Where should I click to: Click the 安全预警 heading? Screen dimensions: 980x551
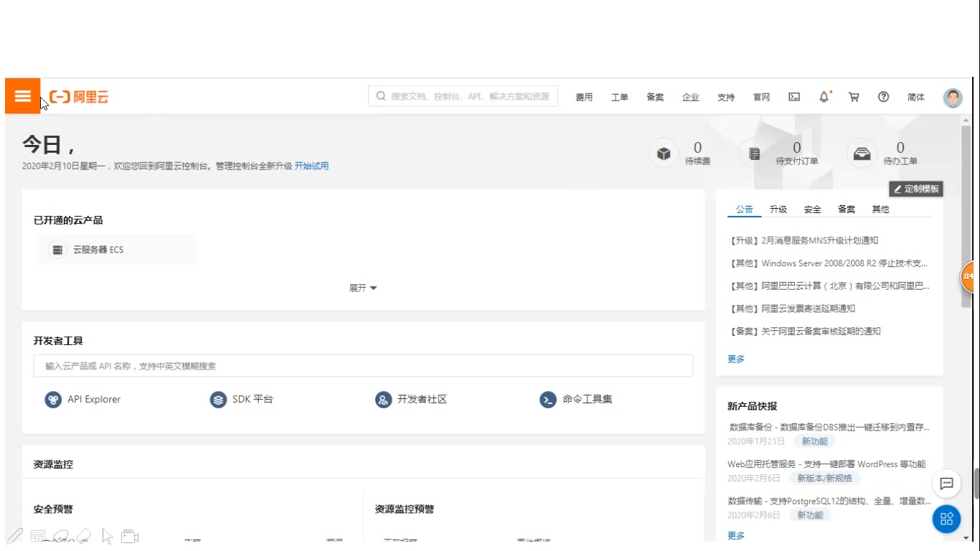pyautogui.click(x=53, y=509)
